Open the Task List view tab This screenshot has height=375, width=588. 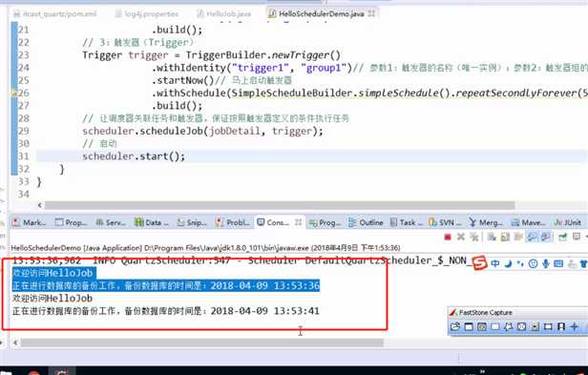pyautogui.click(x=406, y=222)
